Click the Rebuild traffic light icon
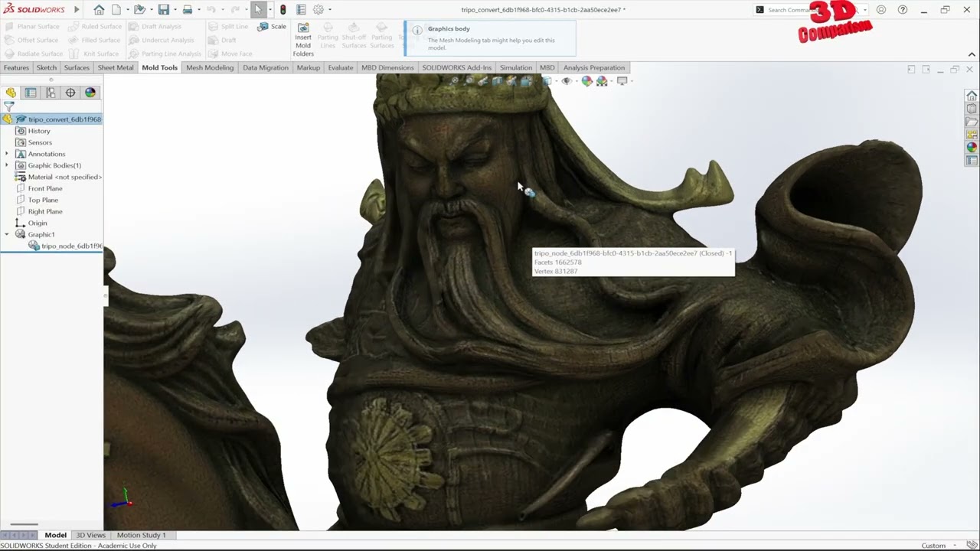The height and width of the screenshot is (551, 980). pyautogui.click(x=283, y=10)
